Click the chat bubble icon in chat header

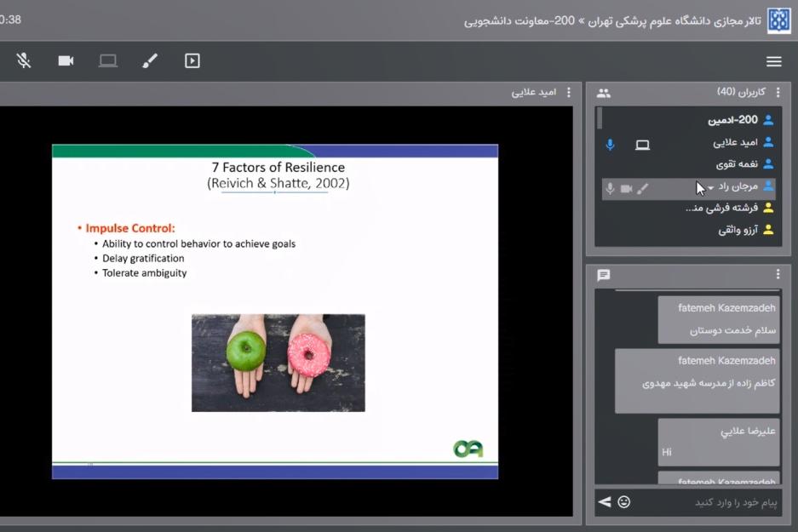[x=604, y=275]
